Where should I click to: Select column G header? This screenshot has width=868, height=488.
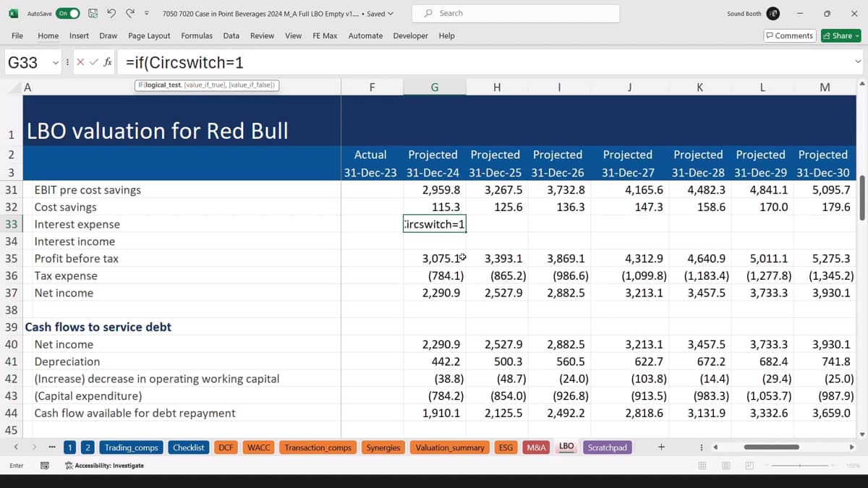[x=435, y=87]
